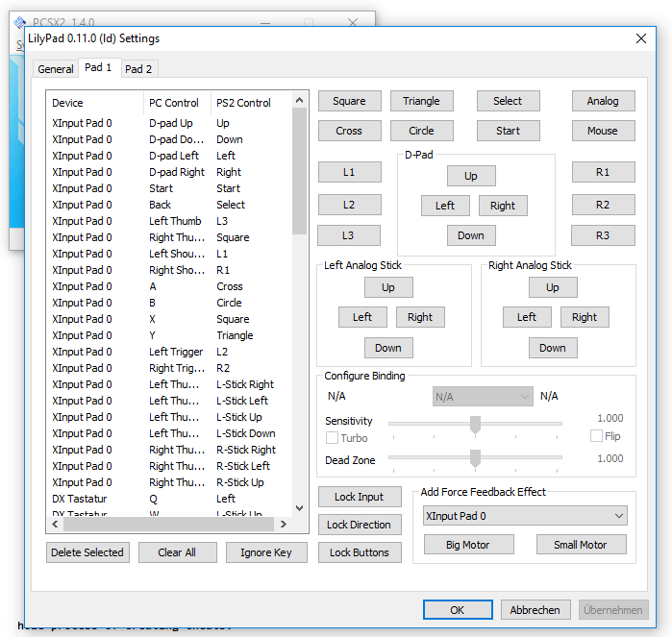The image size is (672, 637).
Task: Select the Left Trigger L2 binding row
Action: (x=169, y=352)
